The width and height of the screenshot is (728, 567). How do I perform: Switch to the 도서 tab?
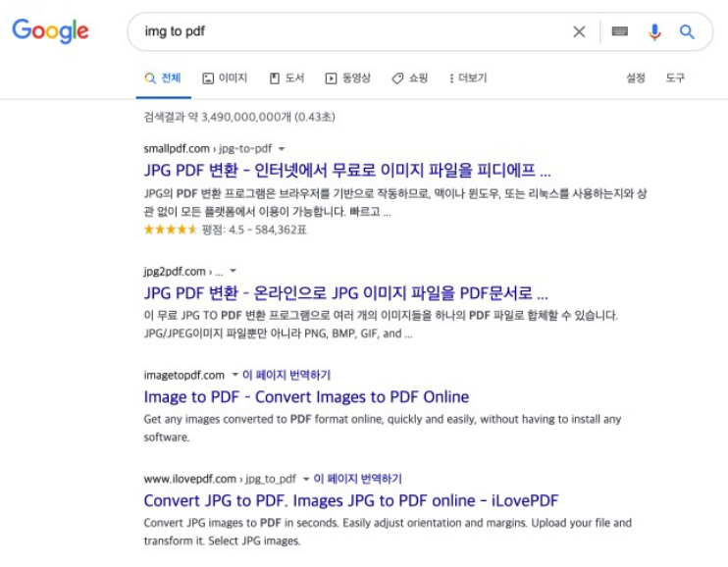click(286, 78)
